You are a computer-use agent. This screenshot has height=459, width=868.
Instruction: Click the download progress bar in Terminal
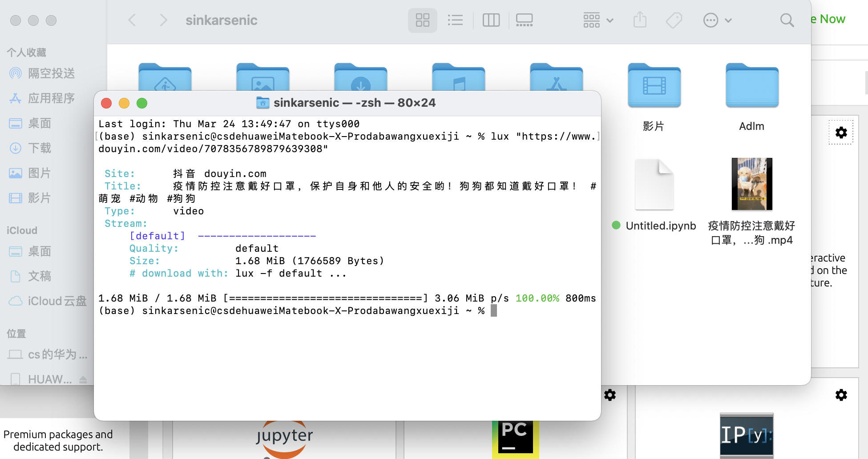pyautogui.click(x=325, y=298)
